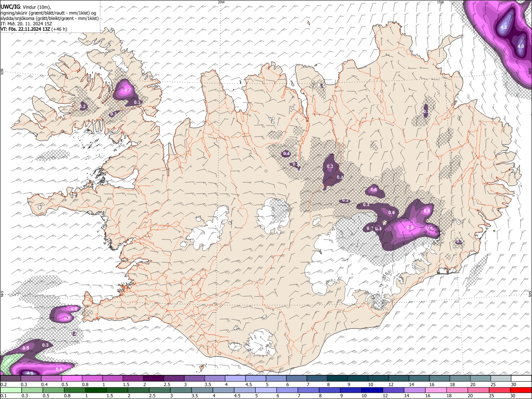Click the top-row dark teal swatch at 8
The height and width of the screenshot is (399, 532).
tap(337, 379)
